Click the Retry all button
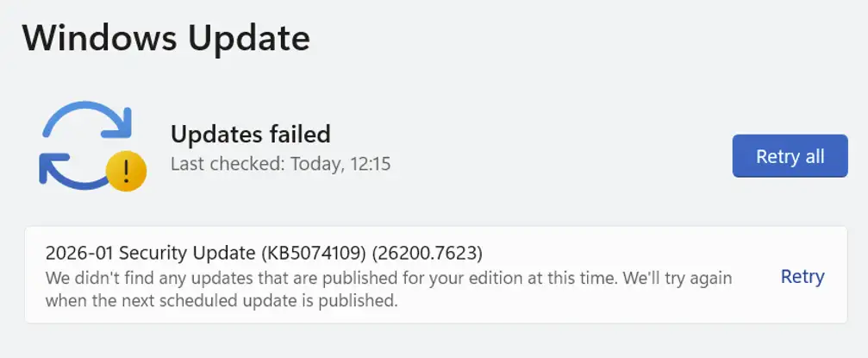 (x=790, y=156)
